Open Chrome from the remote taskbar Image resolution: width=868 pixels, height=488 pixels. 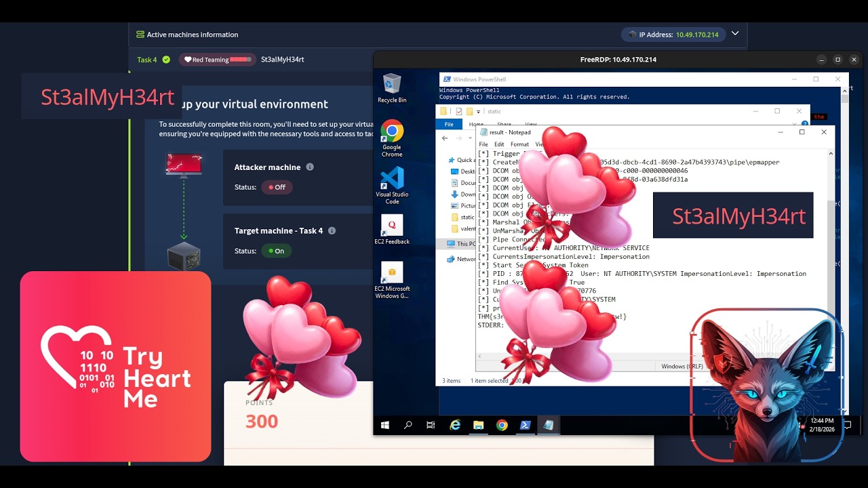point(502,425)
